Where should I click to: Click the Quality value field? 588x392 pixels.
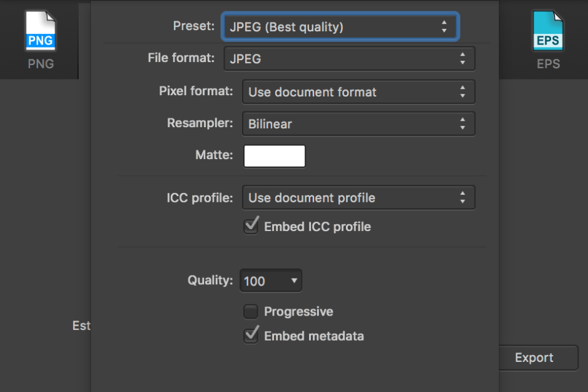point(261,281)
